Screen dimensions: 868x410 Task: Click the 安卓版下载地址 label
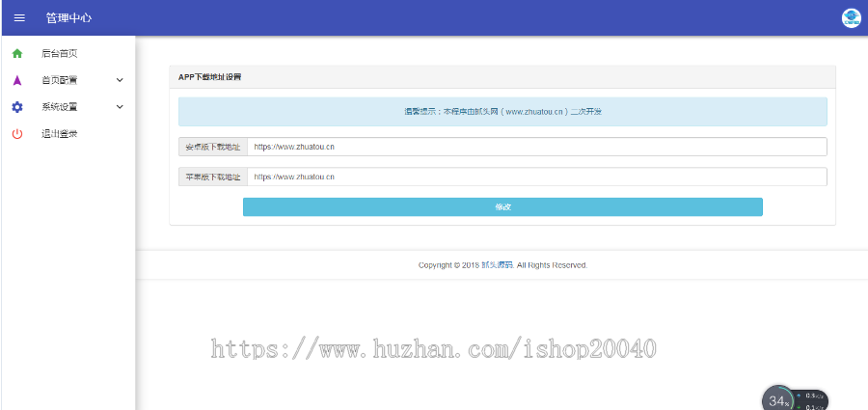213,147
